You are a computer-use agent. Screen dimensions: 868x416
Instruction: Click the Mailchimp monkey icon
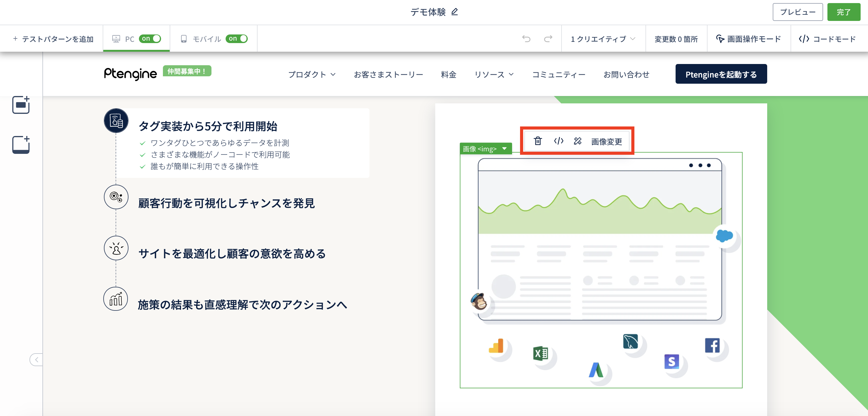point(479,301)
